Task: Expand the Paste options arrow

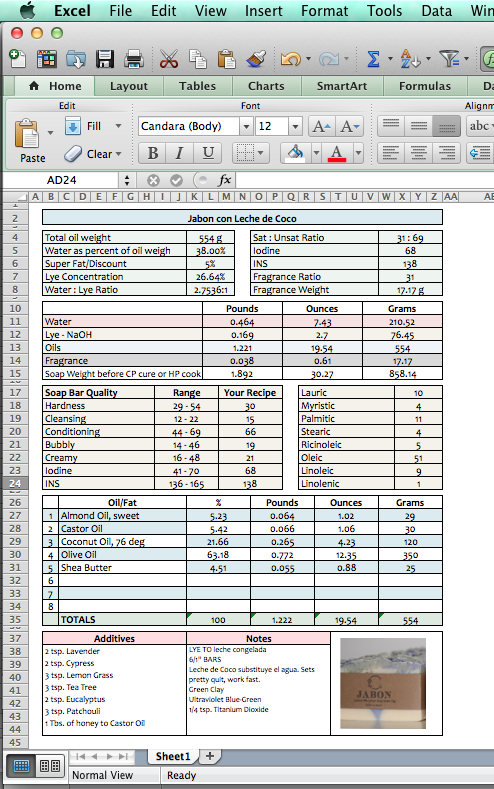Action: pos(50,133)
